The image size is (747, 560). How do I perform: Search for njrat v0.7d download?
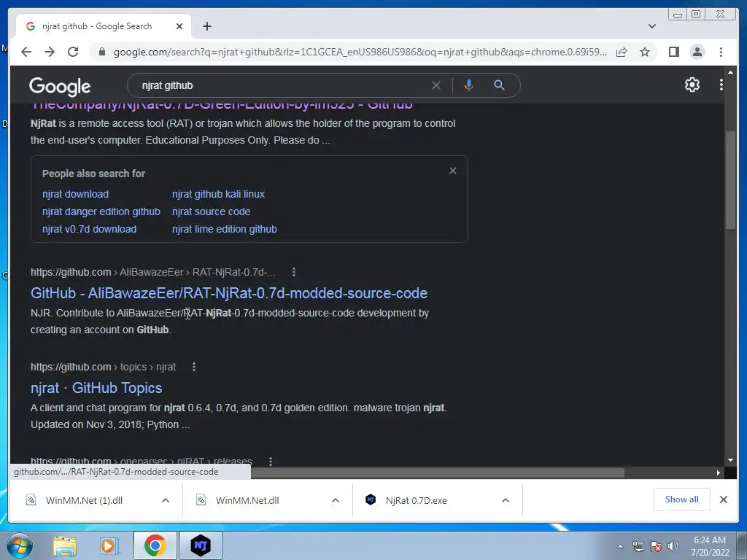click(89, 229)
